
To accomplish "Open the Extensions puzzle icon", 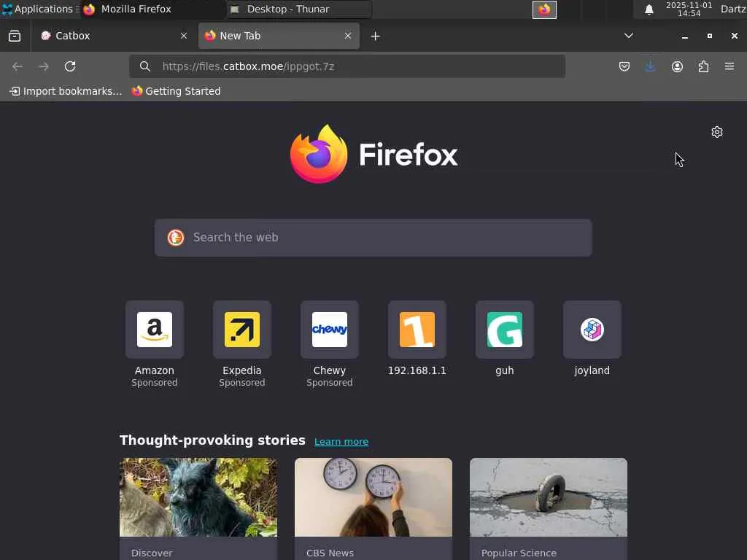I will pyautogui.click(x=703, y=66).
